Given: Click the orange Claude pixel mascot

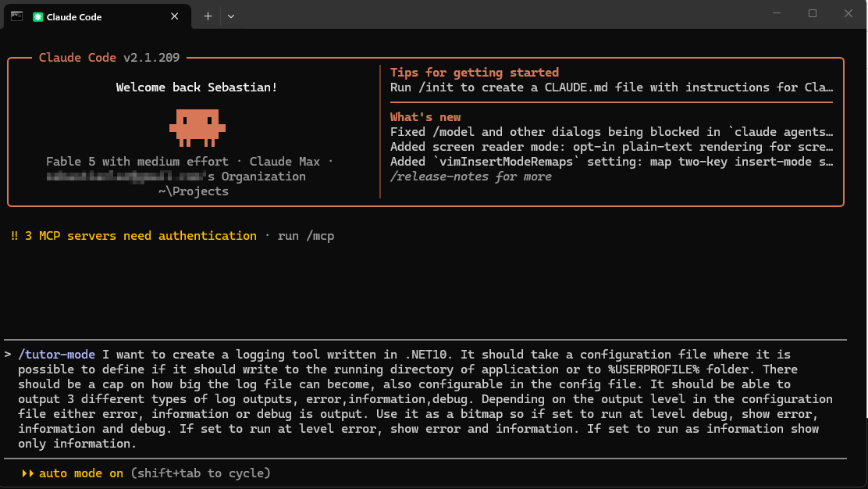Looking at the screenshot, I should [x=197, y=128].
